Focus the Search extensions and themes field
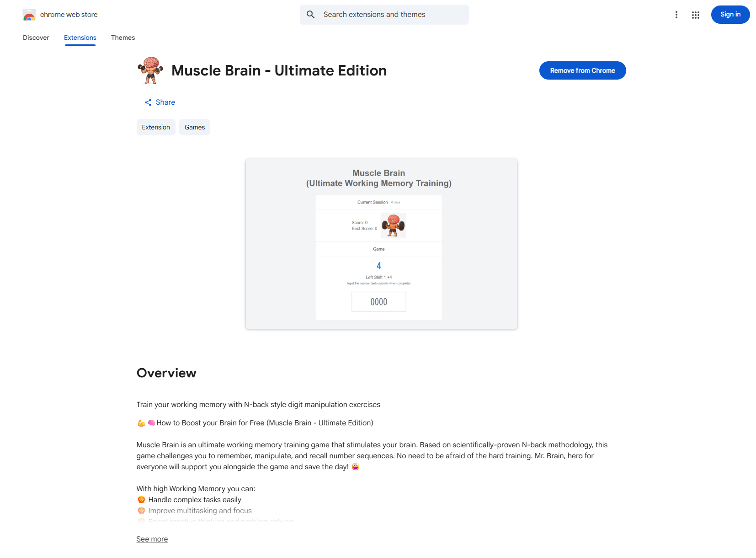This screenshot has height=558, width=756. tap(384, 15)
